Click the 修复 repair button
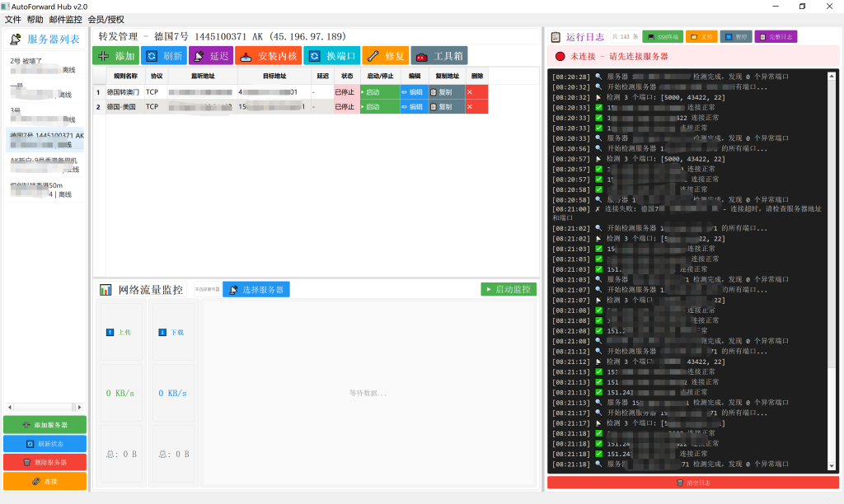This screenshot has width=844, height=504. pyautogui.click(x=386, y=56)
